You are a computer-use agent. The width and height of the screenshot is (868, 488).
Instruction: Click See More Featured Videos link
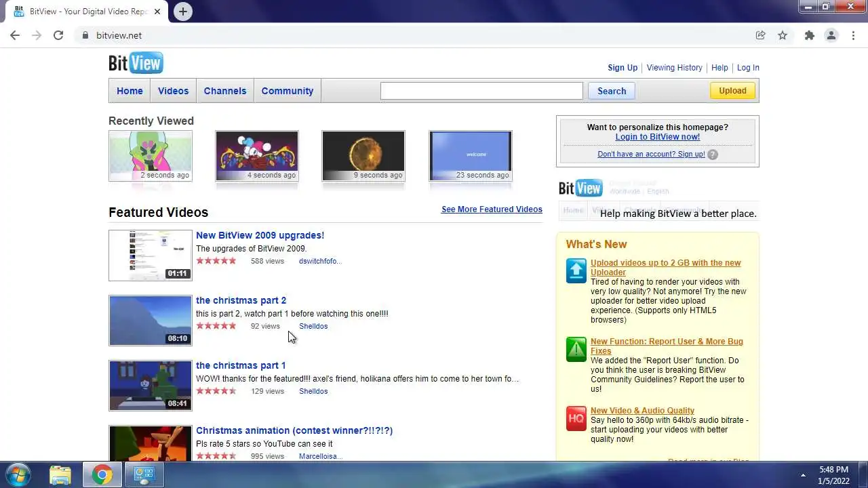492,209
